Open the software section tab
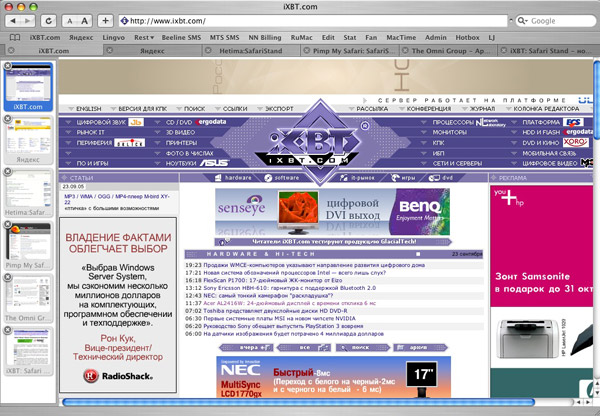 [x=282, y=178]
